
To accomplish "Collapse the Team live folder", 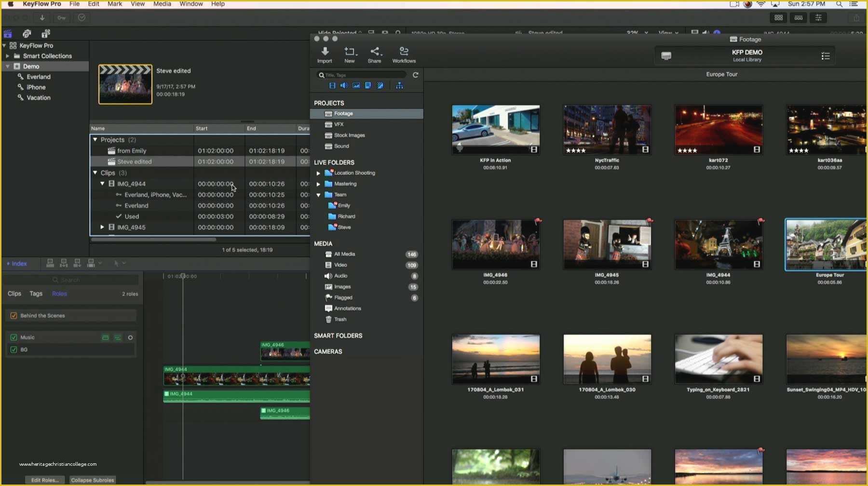I will pyautogui.click(x=318, y=195).
